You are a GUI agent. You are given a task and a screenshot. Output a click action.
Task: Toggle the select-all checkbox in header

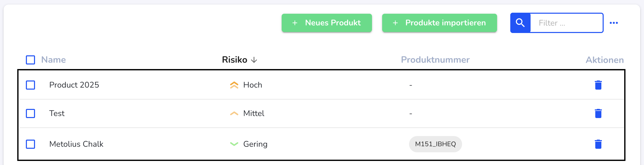(x=30, y=60)
